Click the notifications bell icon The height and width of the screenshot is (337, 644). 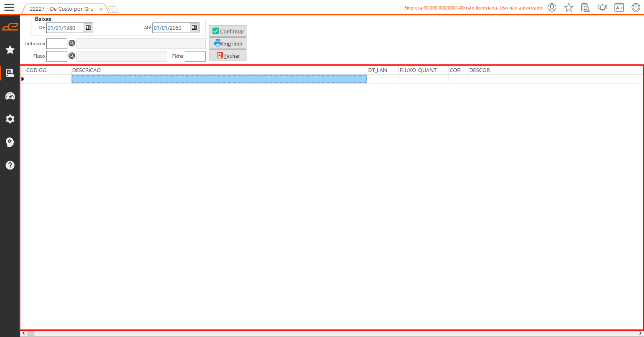pos(602,7)
